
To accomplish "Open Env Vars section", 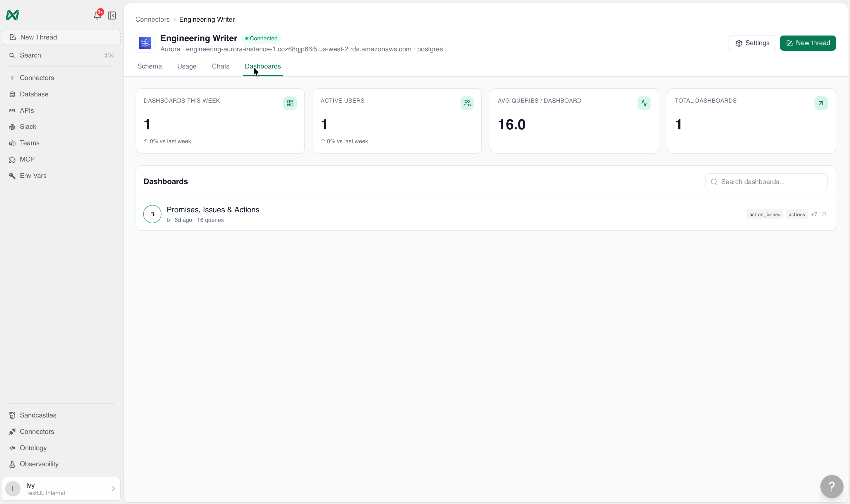I will coord(33,176).
